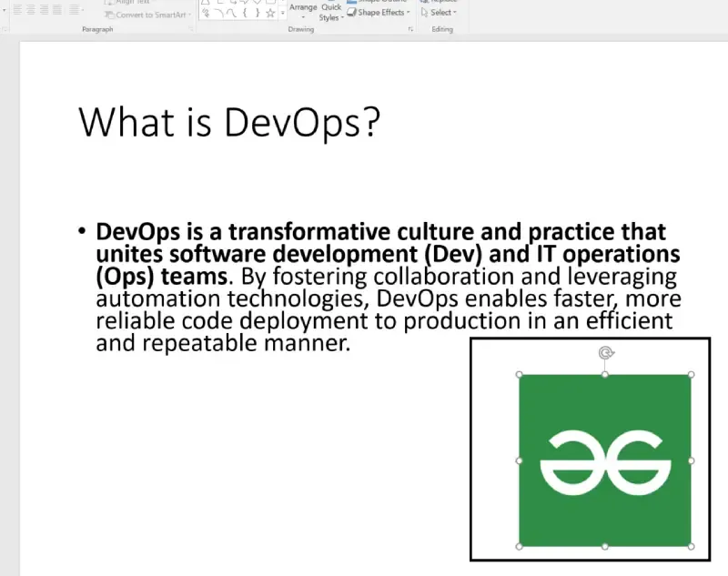Viewport: 728px width, 576px height.
Task: Click the image rotation handle
Action: tap(605, 353)
